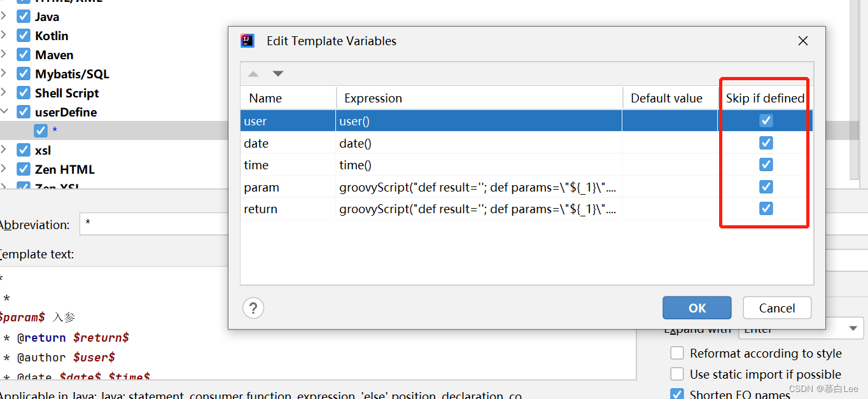Uncheck Skip if defined for param
This screenshot has height=399, width=868.
coord(766,187)
